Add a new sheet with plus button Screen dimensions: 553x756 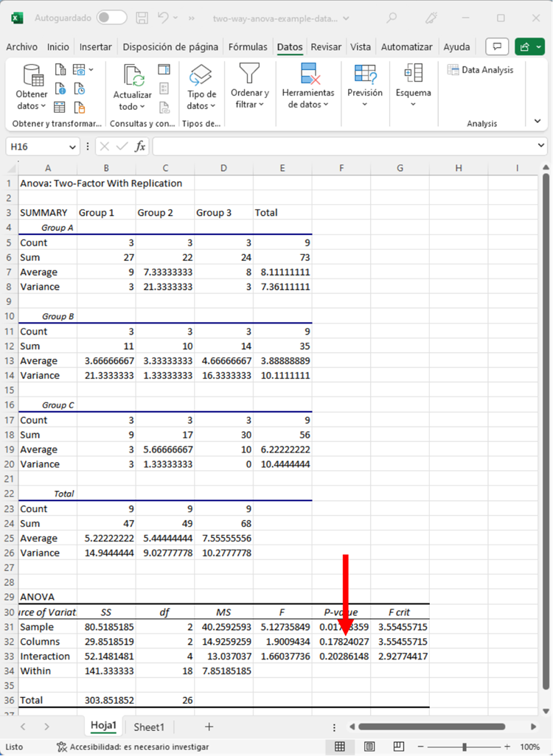point(209,727)
